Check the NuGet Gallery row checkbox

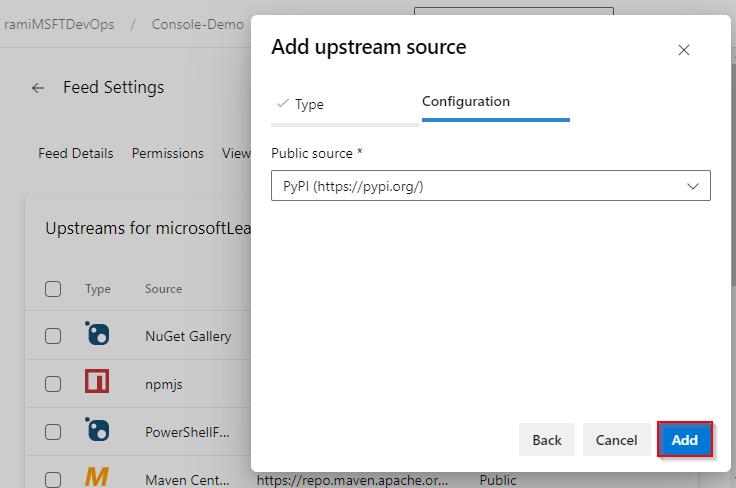[x=53, y=336]
